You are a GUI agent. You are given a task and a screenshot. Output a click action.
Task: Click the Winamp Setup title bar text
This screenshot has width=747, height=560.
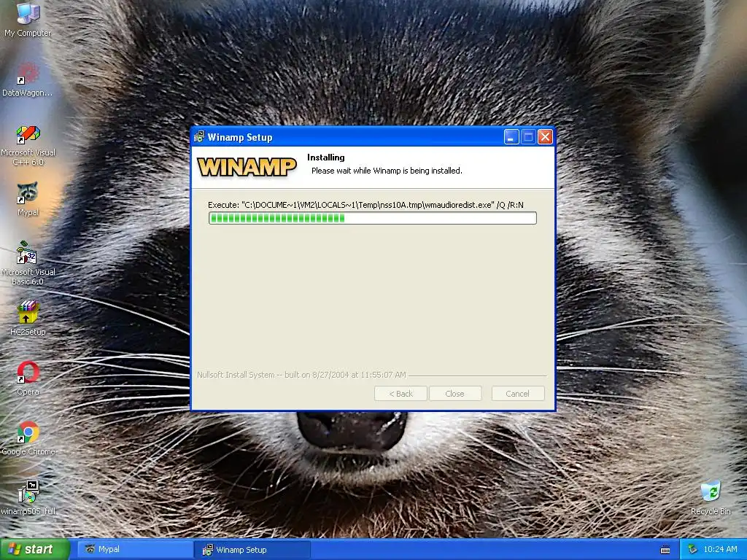point(240,137)
